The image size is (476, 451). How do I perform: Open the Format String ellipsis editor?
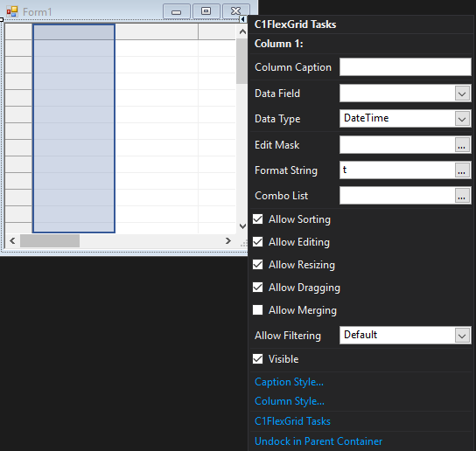462,170
